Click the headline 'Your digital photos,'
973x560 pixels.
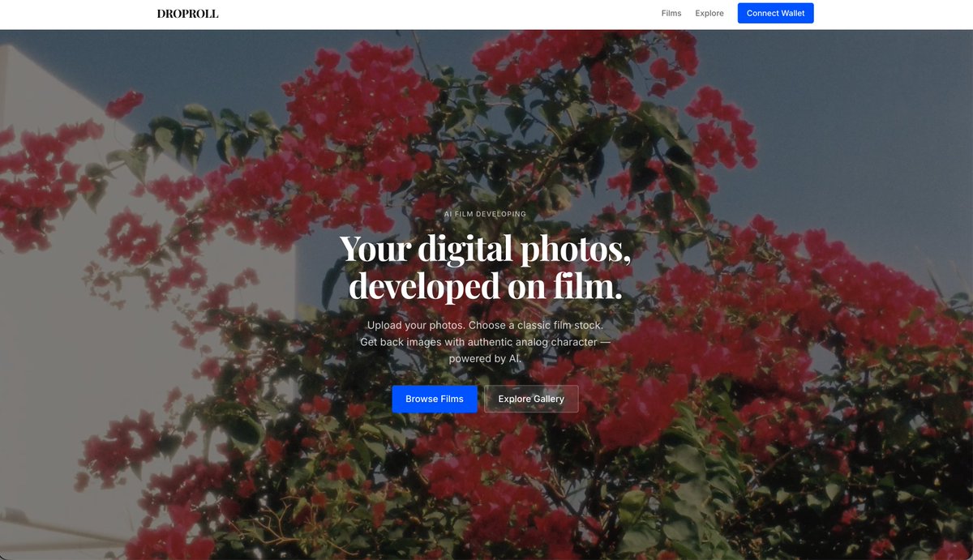coord(485,248)
